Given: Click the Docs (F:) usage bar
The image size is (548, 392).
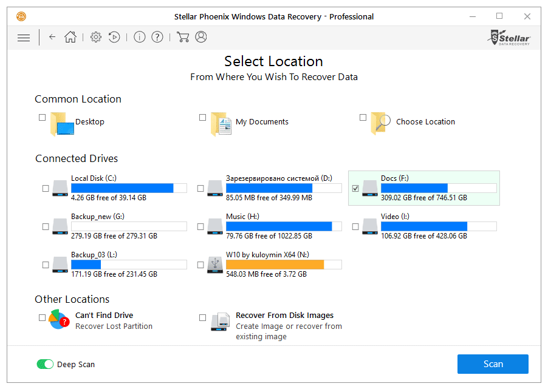Looking at the screenshot, I should [439, 188].
